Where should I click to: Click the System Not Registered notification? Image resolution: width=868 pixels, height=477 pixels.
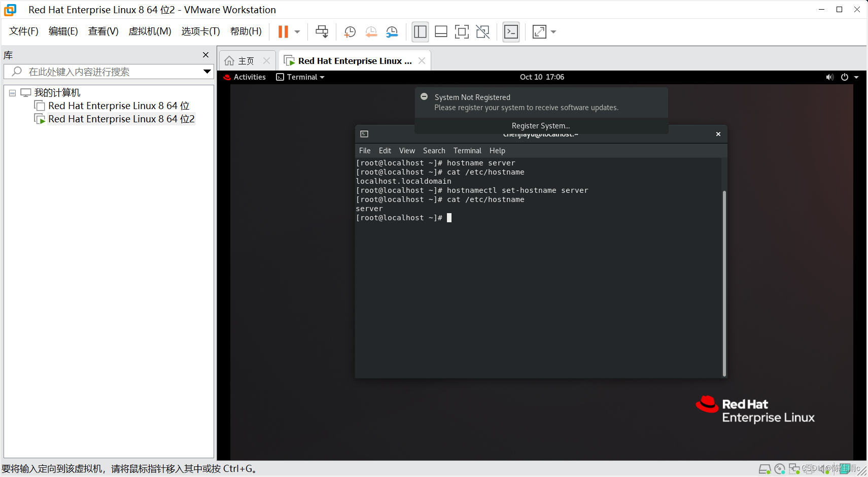541,103
